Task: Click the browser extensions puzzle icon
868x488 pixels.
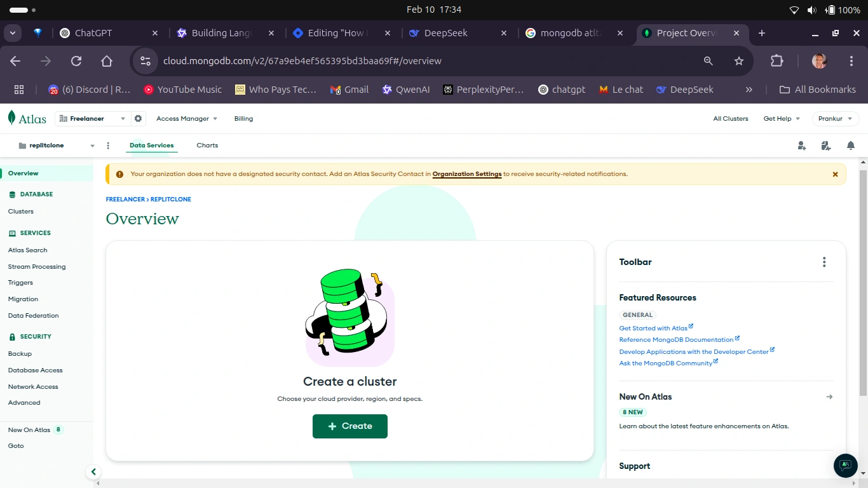Action: click(776, 61)
